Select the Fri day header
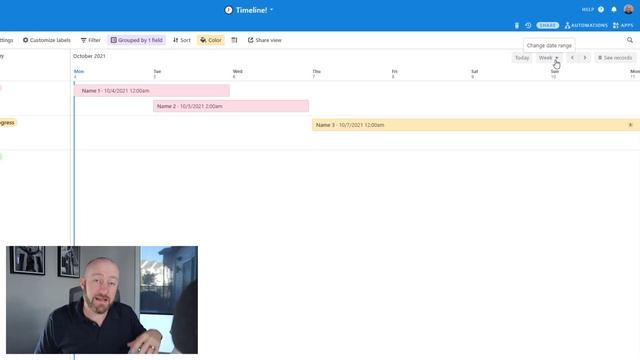The height and width of the screenshot is (360, 640). (x=394, y=73)
